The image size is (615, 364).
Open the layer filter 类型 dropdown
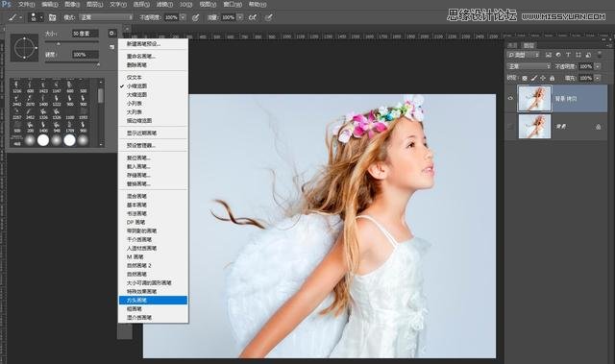pyautogui.click(x=523, y=55)
